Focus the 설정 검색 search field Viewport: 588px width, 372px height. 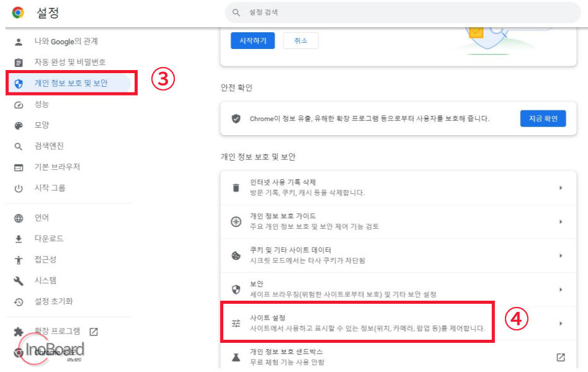pos(403,12)
